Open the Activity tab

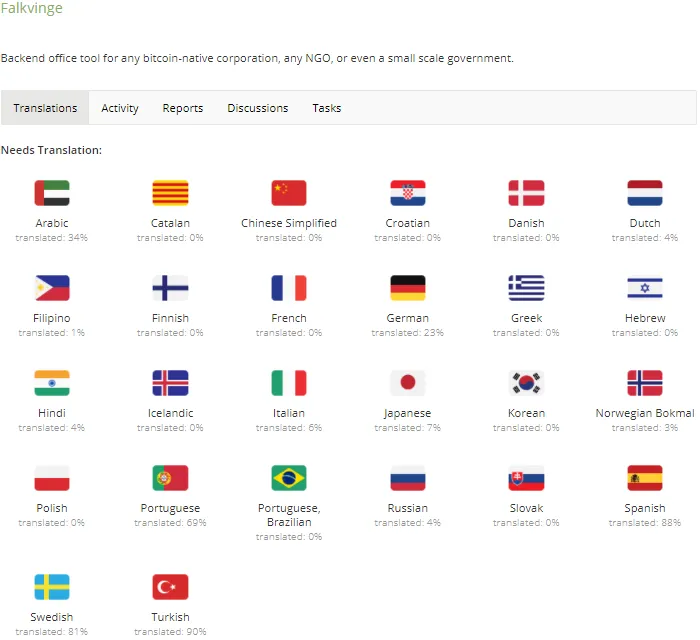[120, 108]
